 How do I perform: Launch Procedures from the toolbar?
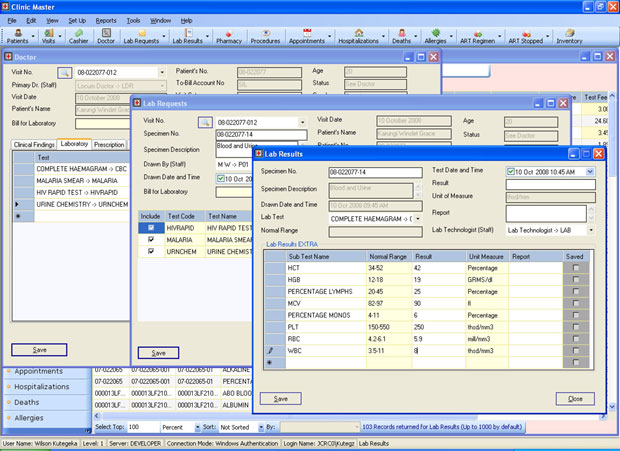(x=265, y=37)
